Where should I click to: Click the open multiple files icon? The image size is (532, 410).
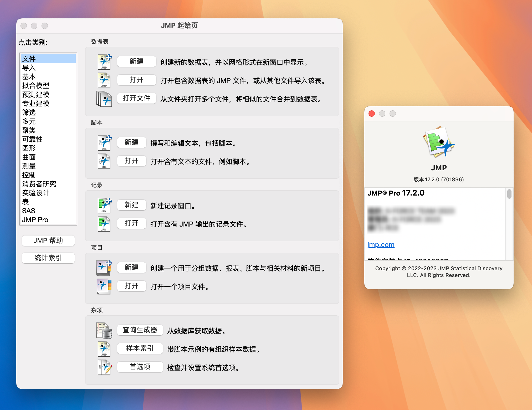tap(104, 99)
